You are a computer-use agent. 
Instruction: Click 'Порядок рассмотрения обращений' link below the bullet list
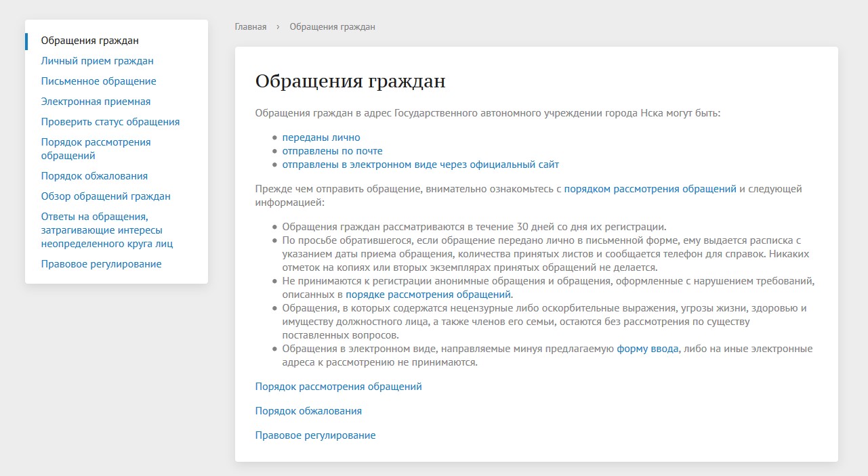tap(338, 387)
